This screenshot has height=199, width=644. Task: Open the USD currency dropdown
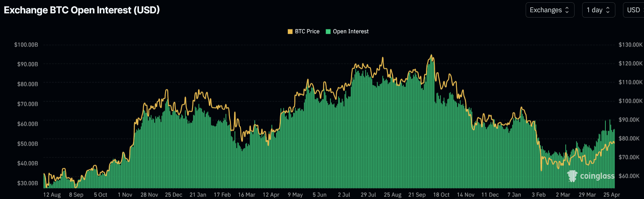pyautogui.click(x=634, y=10)
